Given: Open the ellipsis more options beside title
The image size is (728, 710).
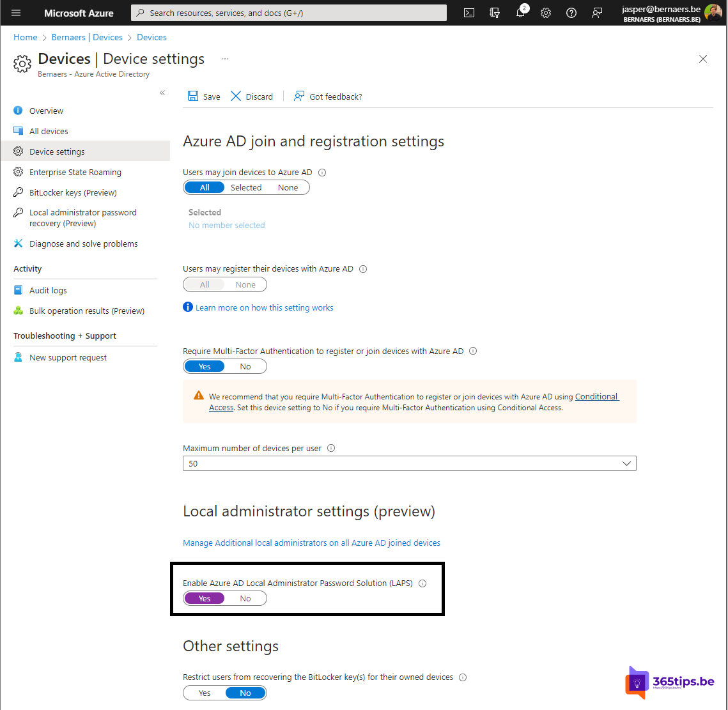Looking at the screenshot, I should tap(225, 59).
